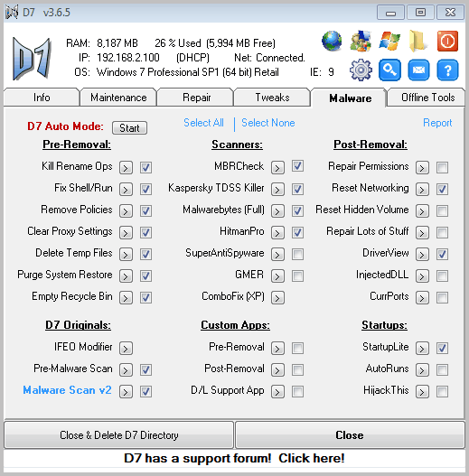This screenshot has width=469, height=476.
Task: Click the Scanners section heading
Action: pos(237,145)
